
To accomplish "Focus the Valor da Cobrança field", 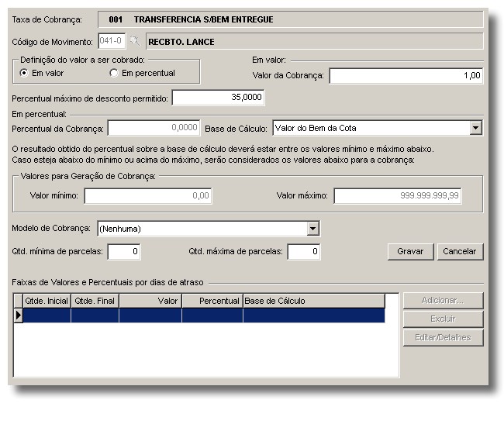I will (406, 76).
